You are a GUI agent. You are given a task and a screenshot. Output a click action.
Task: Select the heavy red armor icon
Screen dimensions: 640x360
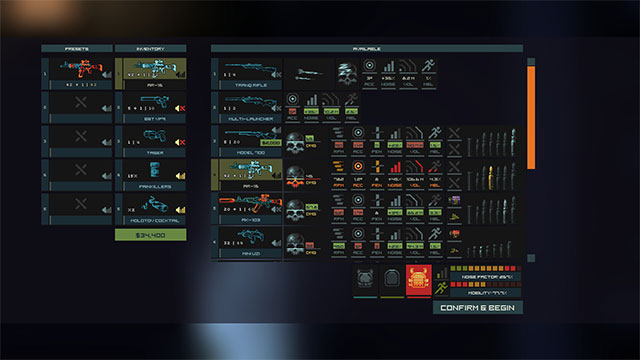coord(418,280)
